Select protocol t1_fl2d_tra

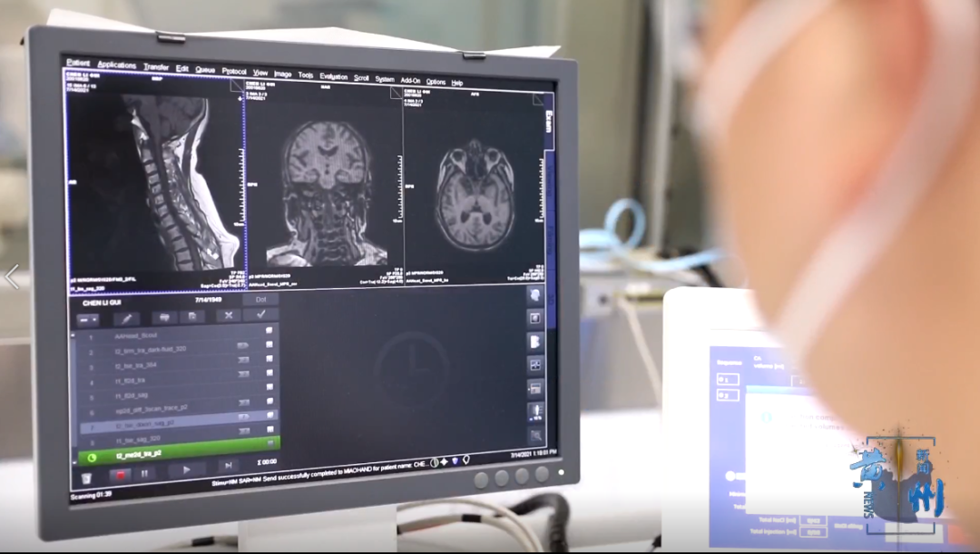(178, 380)
